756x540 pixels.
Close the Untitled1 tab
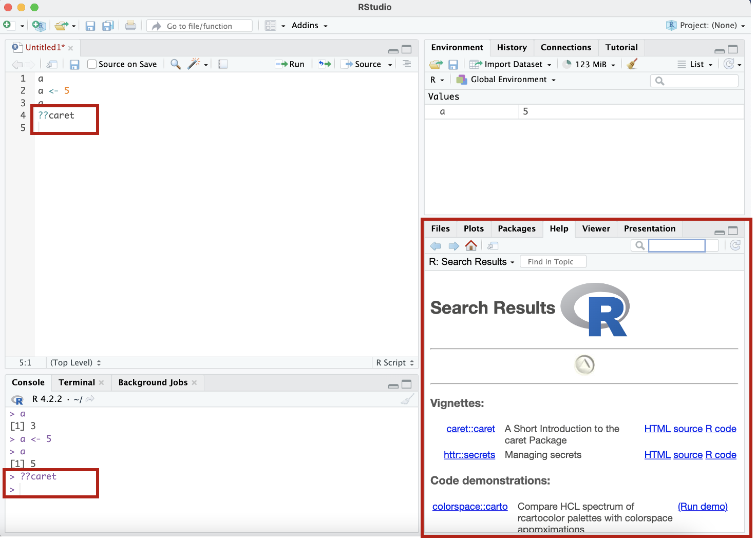click(x=71, y=48)
